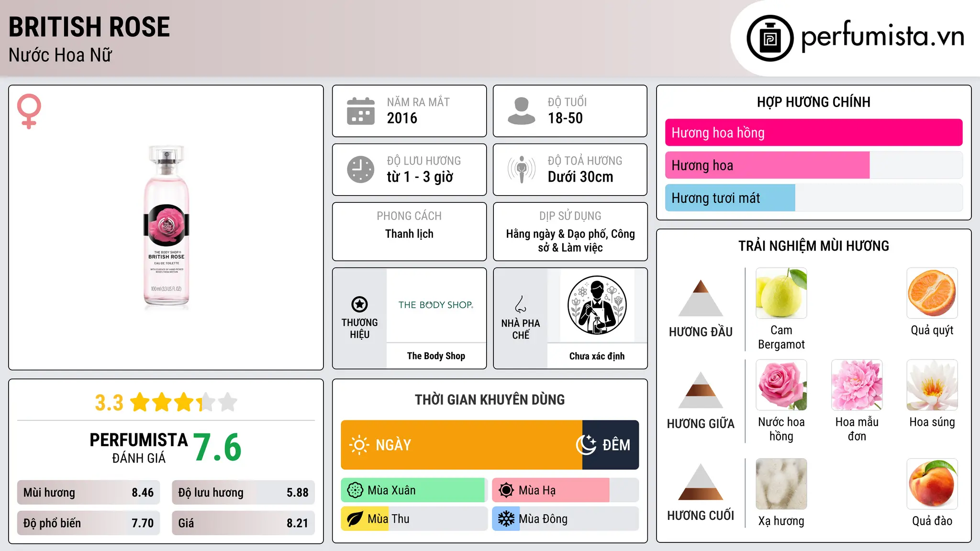Click the DỊP SỬ DỤNG label

tap(570, 216)
